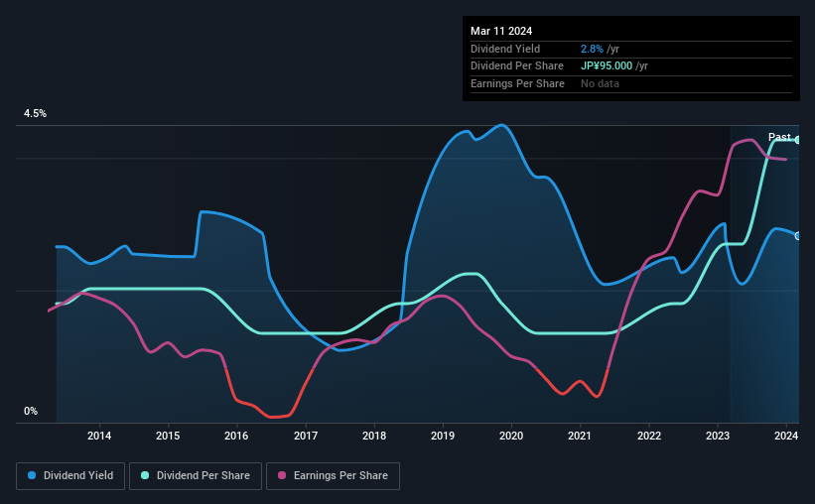Select the 2014 x-axis year label
The image size is (815, 504).
(x=99, y=436)
